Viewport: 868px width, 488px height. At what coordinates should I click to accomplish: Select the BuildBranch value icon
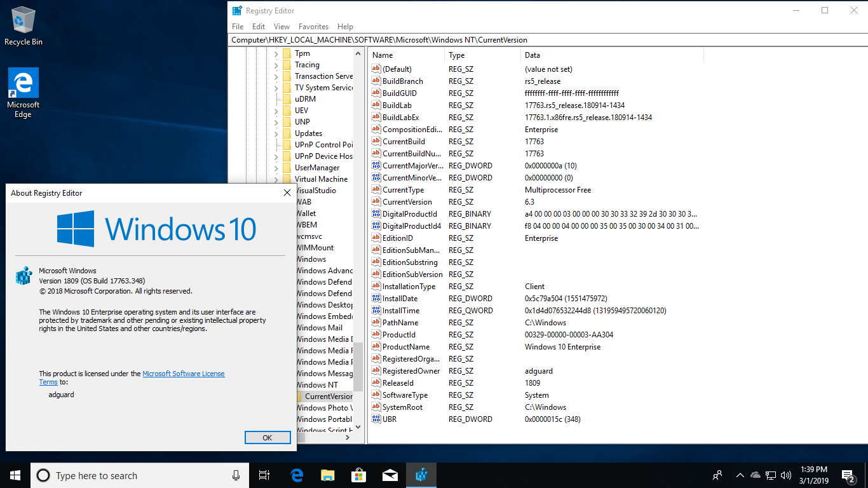(x=376, y=81)
